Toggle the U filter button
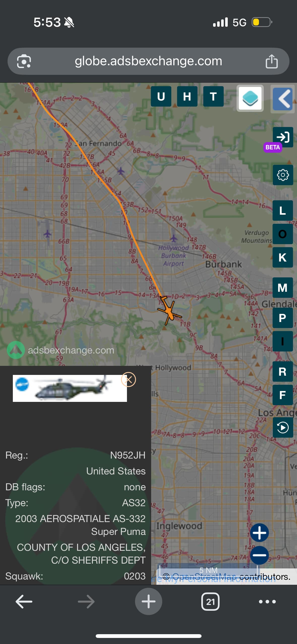 point(161,96)
